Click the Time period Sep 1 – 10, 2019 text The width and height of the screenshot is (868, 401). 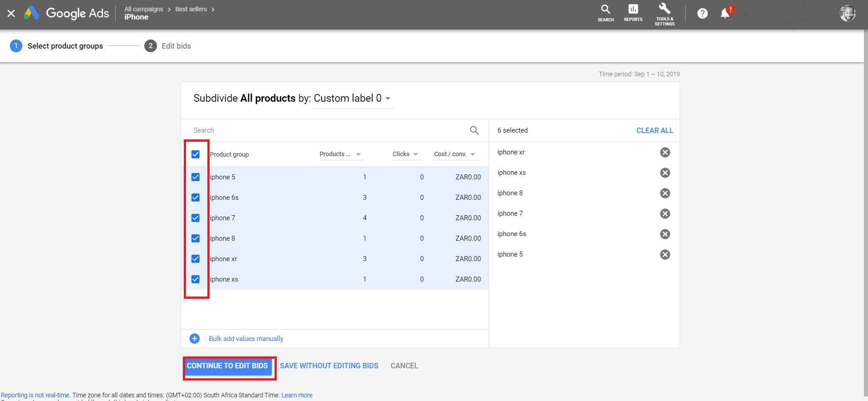pos(639,74)
